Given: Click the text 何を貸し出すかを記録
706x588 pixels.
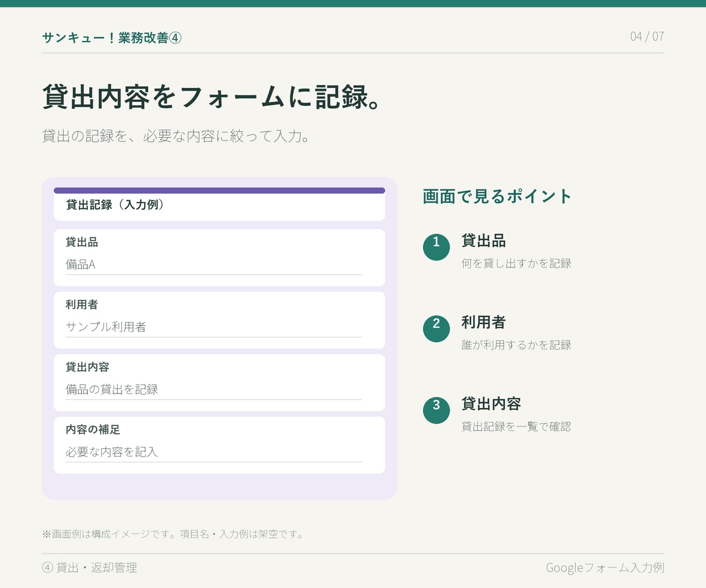Looking at the screenshot, I should click(516, 263).
